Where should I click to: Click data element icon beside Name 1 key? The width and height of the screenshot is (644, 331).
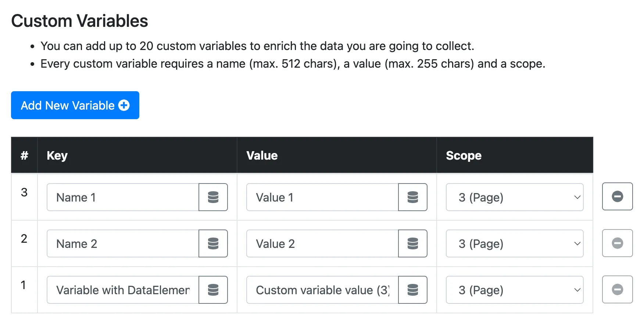[213, 197]
